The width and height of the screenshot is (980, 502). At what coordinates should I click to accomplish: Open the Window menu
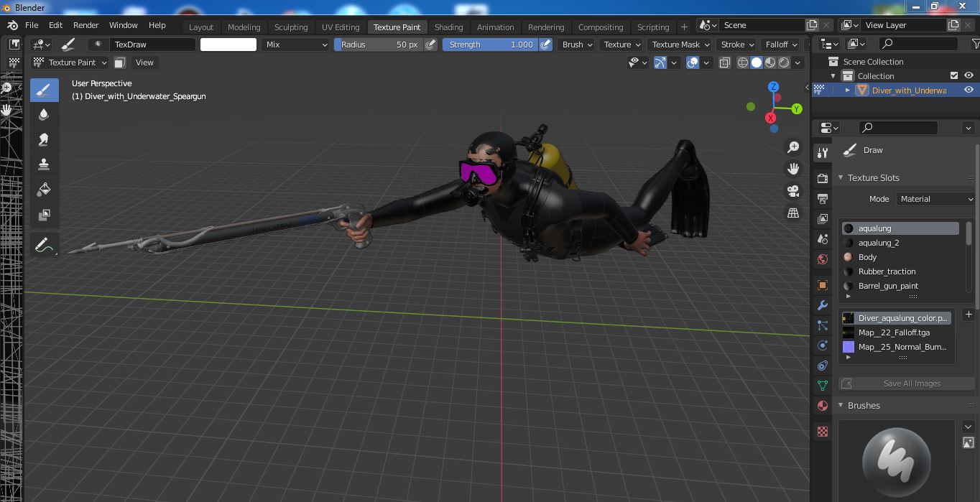pos(123,25)
